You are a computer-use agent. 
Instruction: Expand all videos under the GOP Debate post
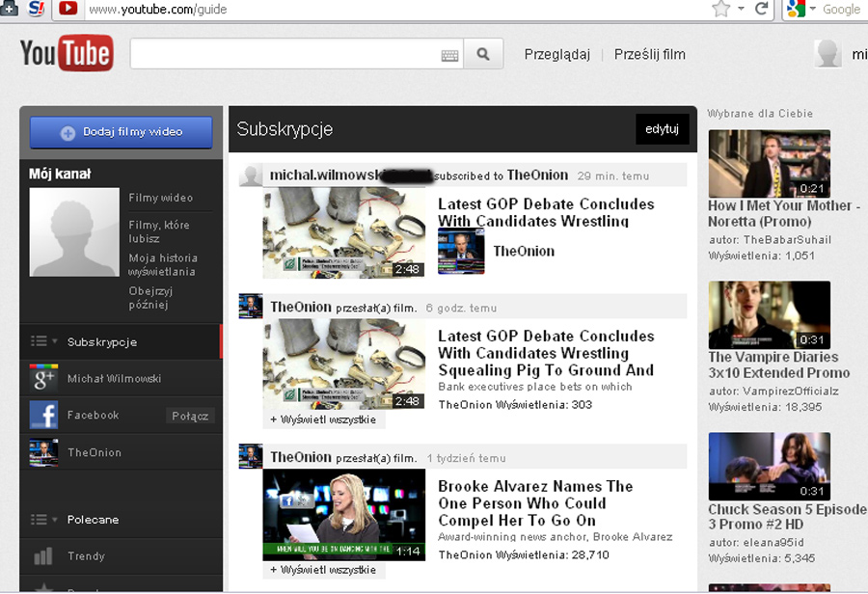(323, 419)
